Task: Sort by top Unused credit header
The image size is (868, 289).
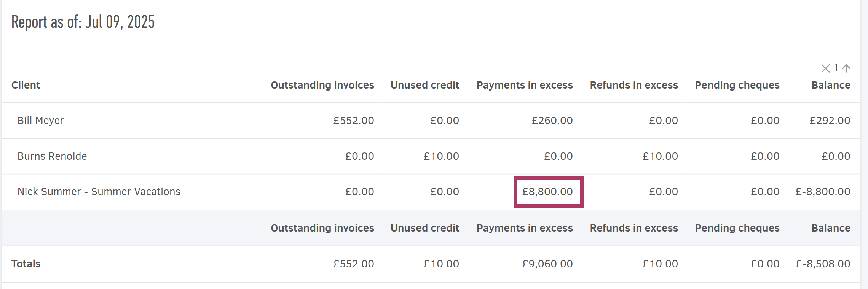Action: (x=424, y=85)
